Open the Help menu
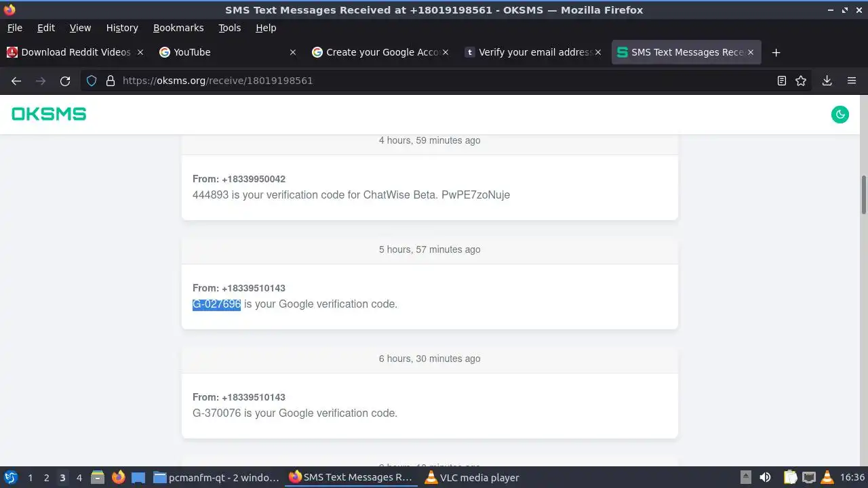 [266, 28]
